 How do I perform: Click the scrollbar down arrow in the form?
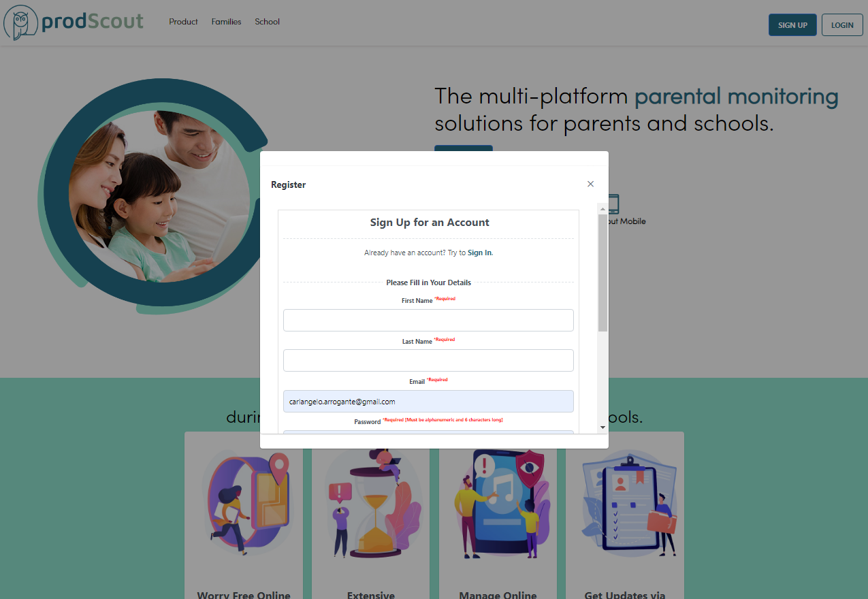point(602,427)
